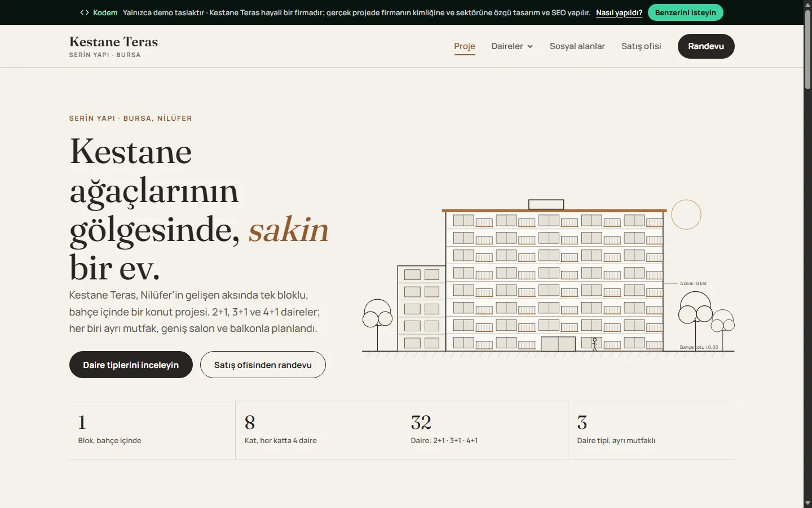Click the tree left of the building

pos(377,325)
